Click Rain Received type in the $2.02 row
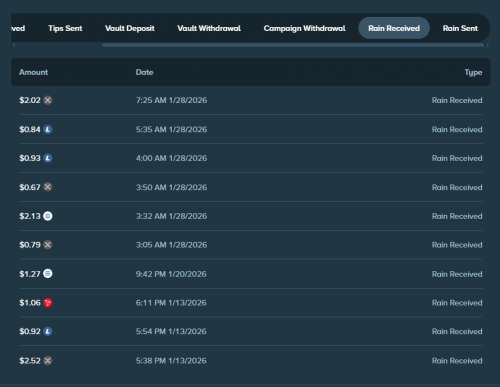 [457, 100]
